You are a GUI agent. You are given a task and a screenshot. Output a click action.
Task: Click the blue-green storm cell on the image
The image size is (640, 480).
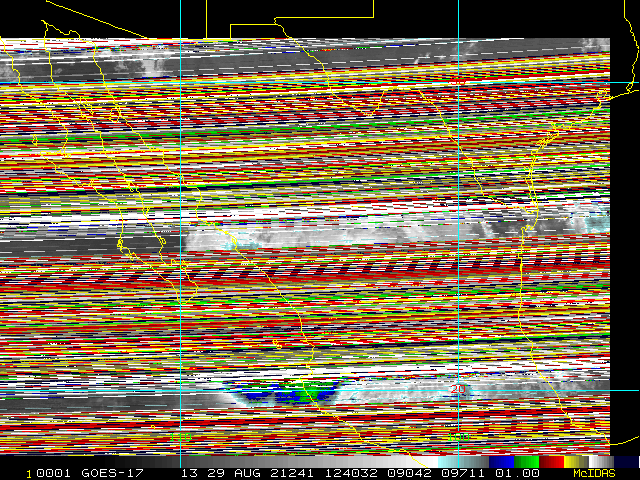tap(286, 393)
